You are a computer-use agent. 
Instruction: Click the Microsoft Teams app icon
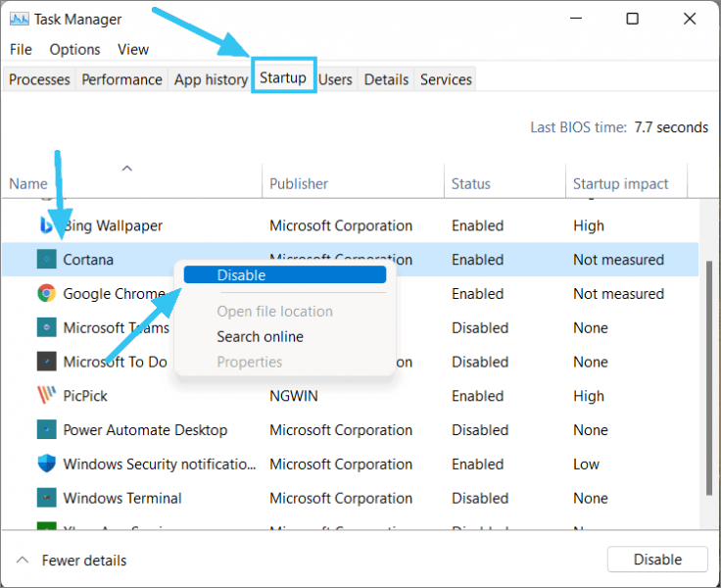pyautogui.click(x=46, y=327)
